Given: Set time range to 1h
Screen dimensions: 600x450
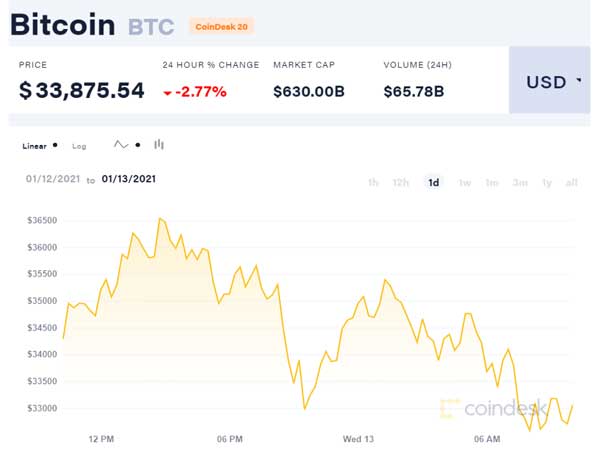Looking at the screenshot, I should point(373,183).
